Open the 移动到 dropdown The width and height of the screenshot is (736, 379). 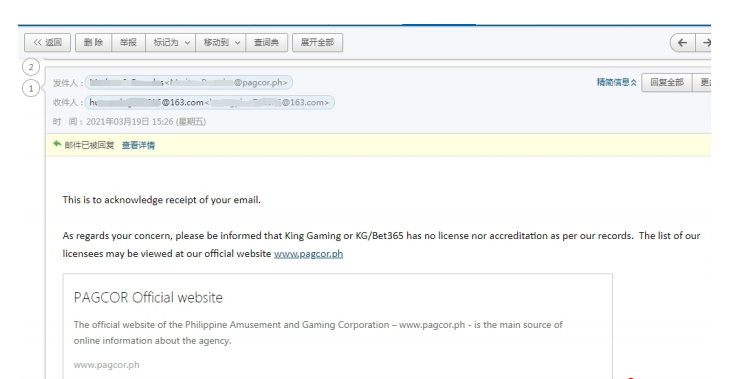[x=221, y=42]
